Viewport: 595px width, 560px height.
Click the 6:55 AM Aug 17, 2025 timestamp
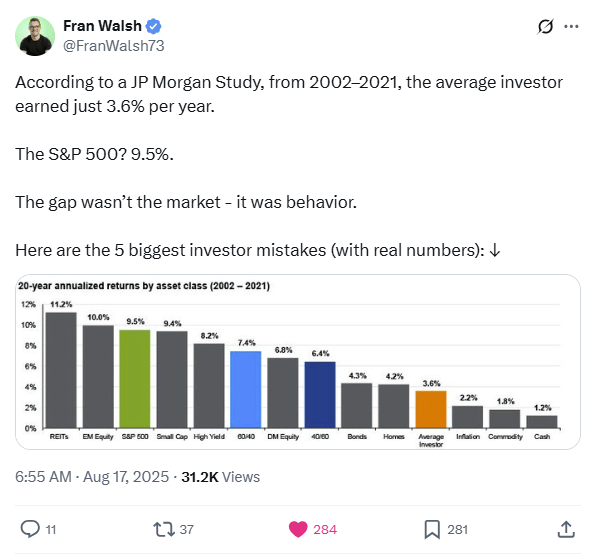click(92, 477)
